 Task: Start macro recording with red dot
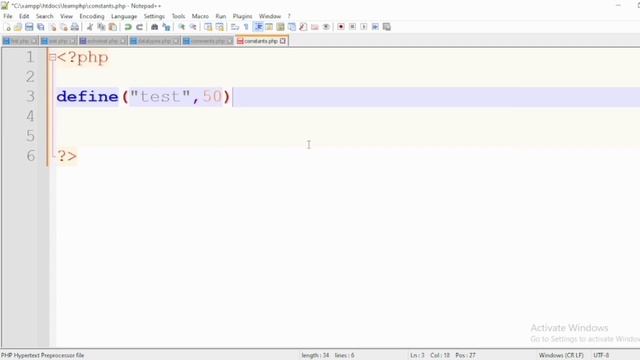[x=341, y=27]
